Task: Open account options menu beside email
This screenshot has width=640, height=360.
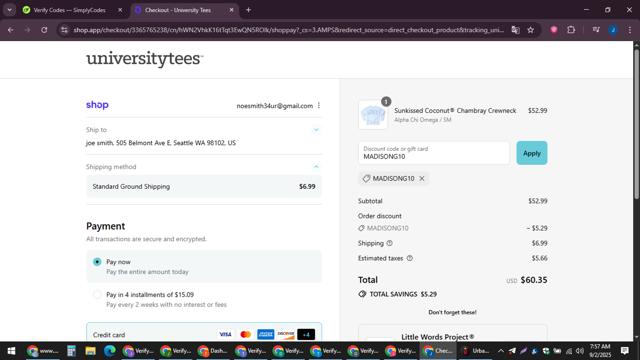Action: 319,105
